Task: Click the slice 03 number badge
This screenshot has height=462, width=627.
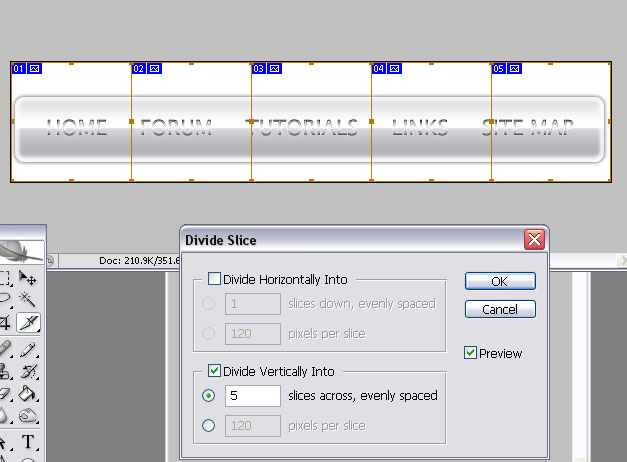Action: 259,69
